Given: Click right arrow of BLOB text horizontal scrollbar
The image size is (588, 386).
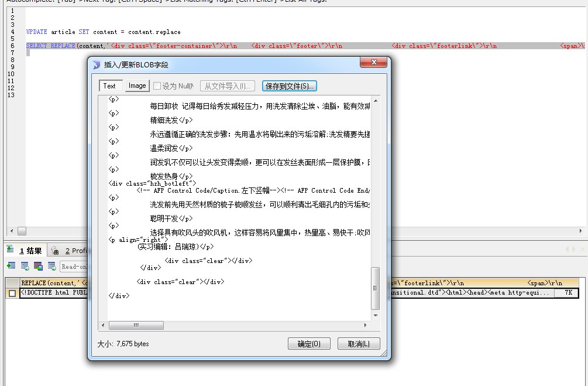Looking at the screenshot, I should pos(366,325).
